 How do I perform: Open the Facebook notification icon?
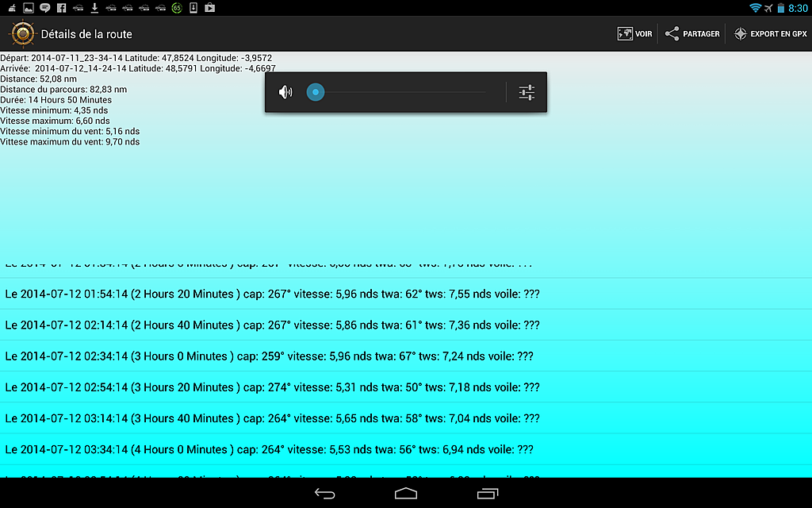(62, 8)
